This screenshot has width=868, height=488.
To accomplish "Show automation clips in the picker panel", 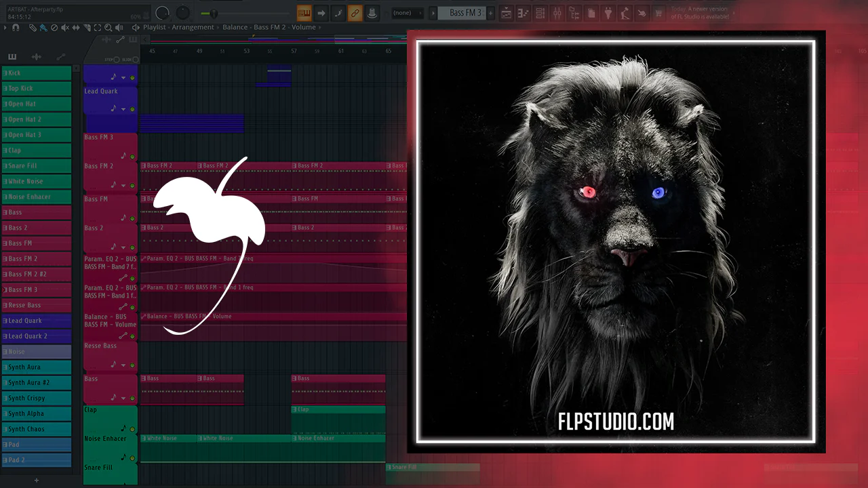I will (61, 57).
